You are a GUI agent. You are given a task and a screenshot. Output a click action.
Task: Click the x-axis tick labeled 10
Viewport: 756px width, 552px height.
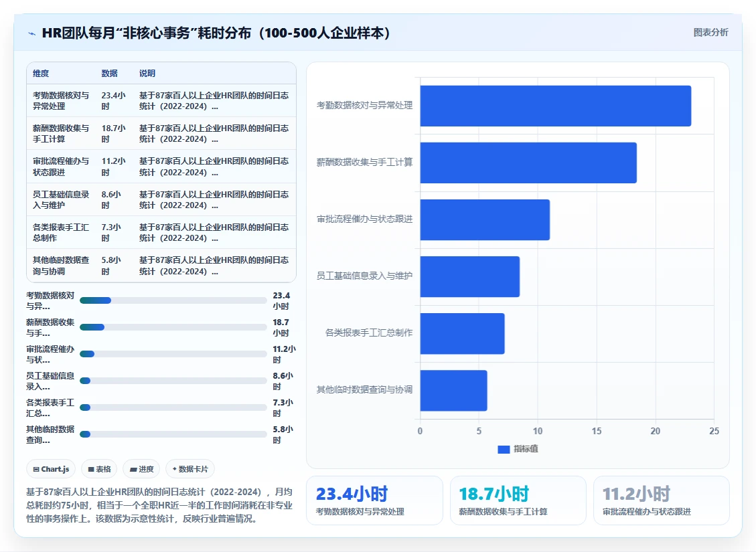pyautogui.click(x=538, y=431)
